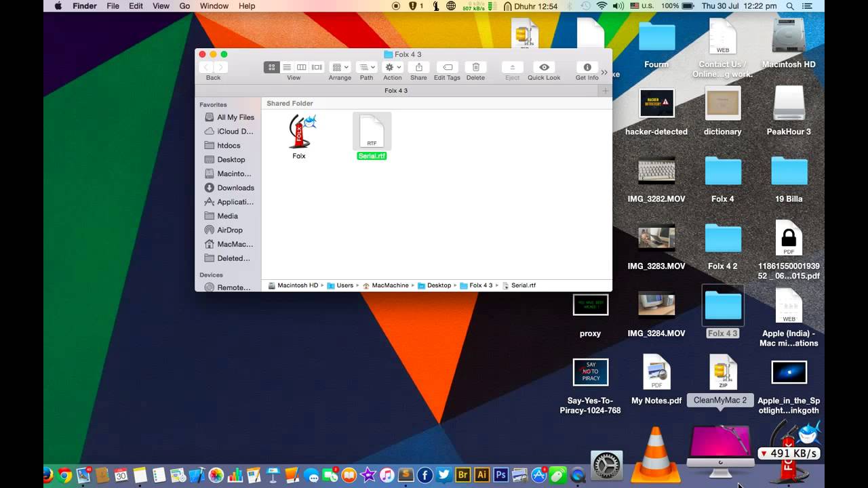Image resolution: width=868 pixels, height=488 pixels.
Task: Open the Edit menu
Action: (136, 6)
